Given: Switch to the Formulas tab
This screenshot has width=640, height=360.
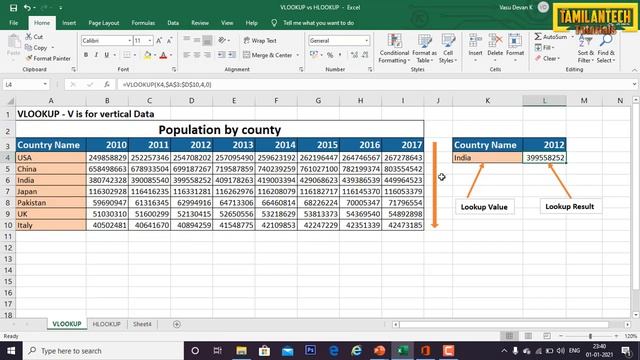Looking at the screenshot, I should tap(143, 23).
